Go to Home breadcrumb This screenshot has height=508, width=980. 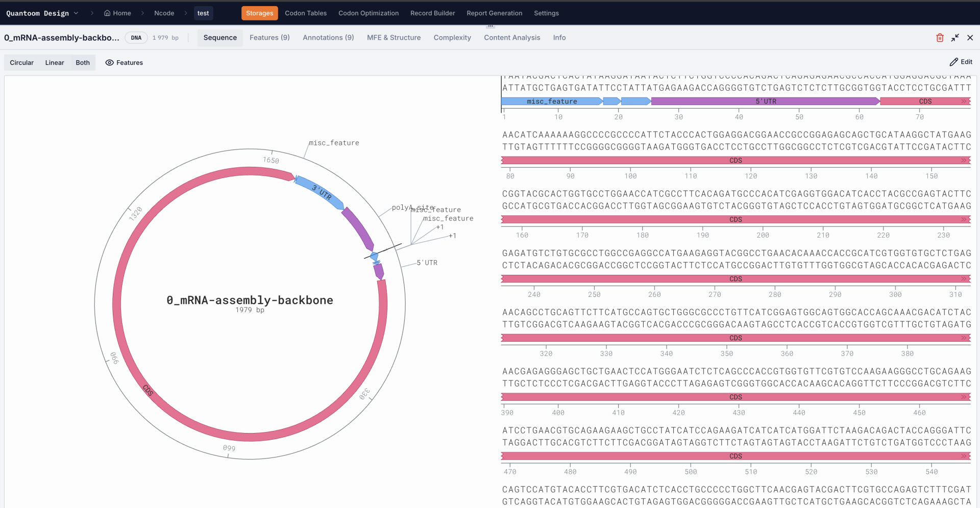click(117, 13)
